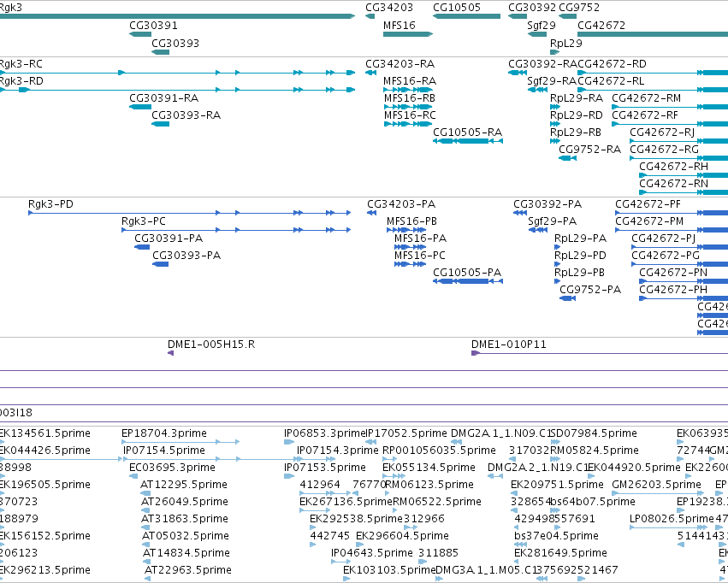Open the Sgf29-PA protein label
Viewport: 728px width, 583px height.
click(552, 221)
